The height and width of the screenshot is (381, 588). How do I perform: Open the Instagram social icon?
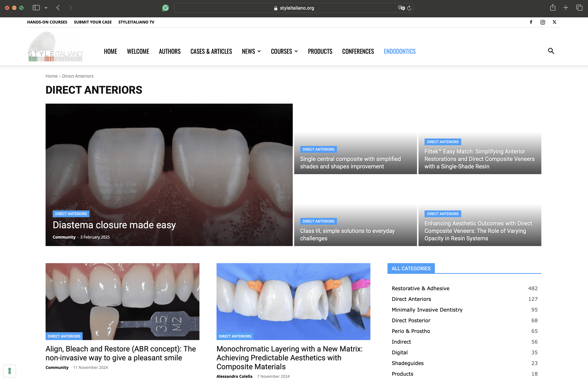(543, 22)
